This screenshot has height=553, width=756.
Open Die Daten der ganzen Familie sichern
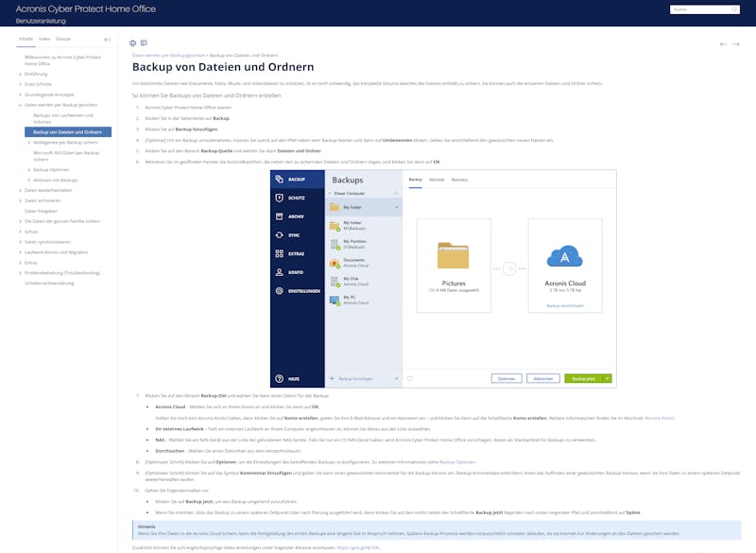point(62,221)
